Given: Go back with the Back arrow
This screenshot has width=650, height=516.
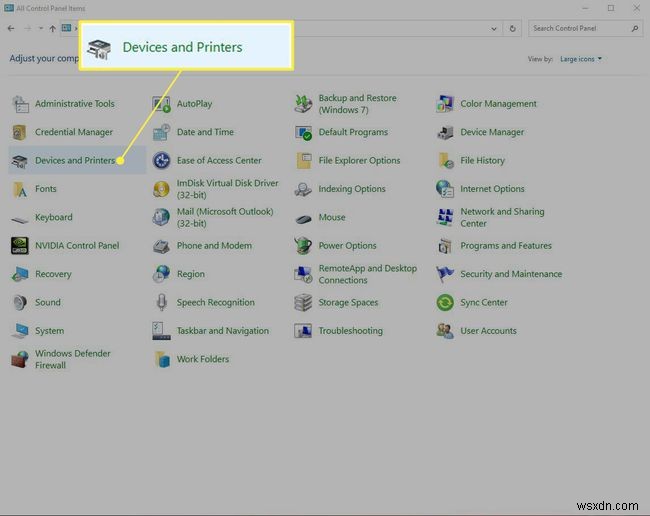Looking at the screenshot, I should 11,28.
